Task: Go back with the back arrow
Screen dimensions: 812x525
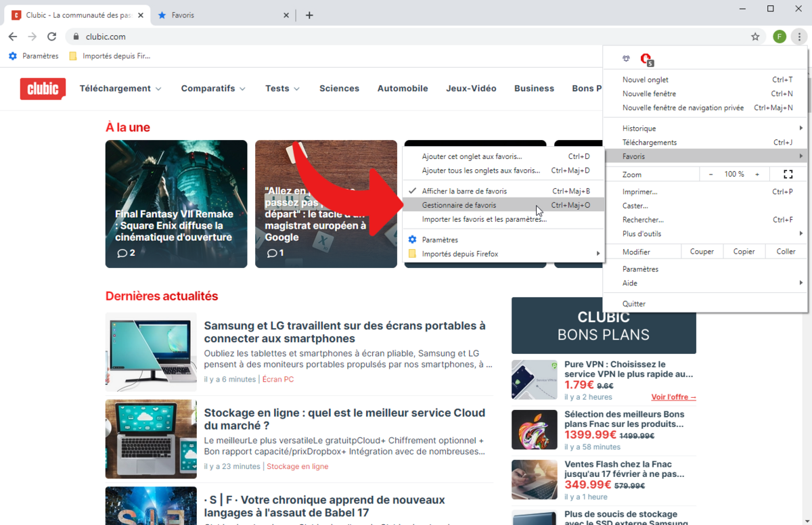Action: coord(13,37)
